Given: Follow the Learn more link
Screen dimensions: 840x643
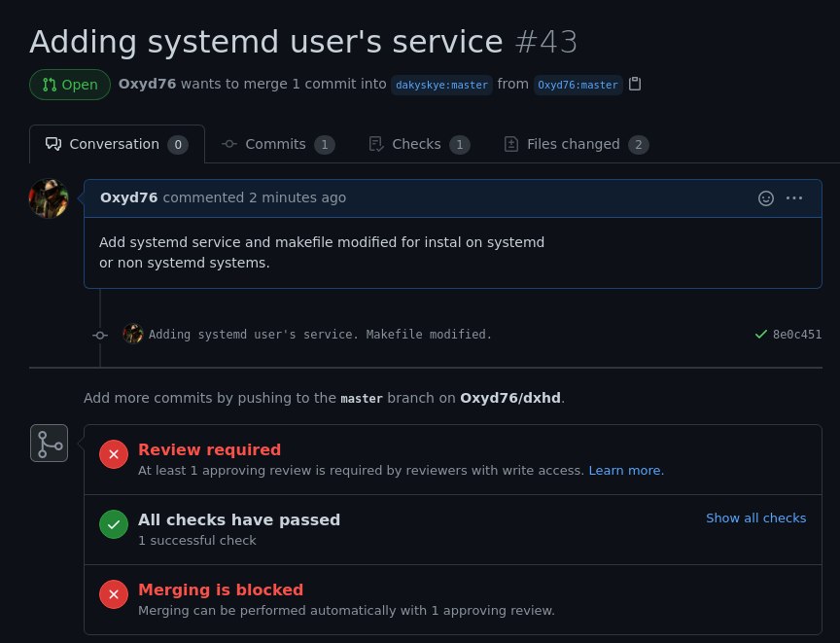Looking at the screenshot, I should (x=626, y=471).
